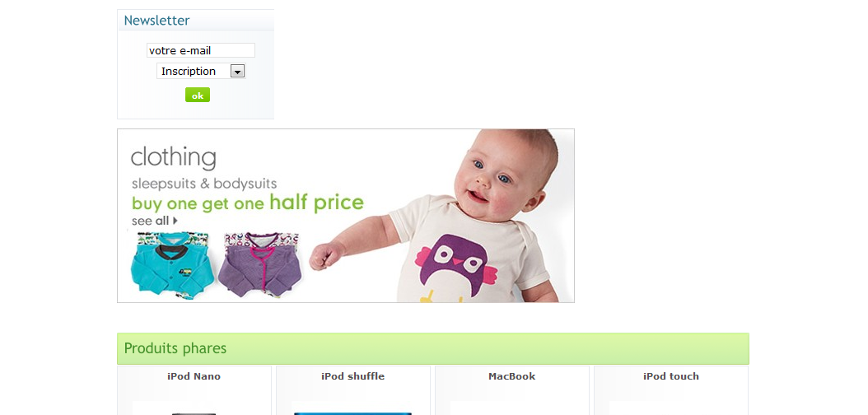
Task: Click the Produits phares section header
Action: [x=433, y=348]
